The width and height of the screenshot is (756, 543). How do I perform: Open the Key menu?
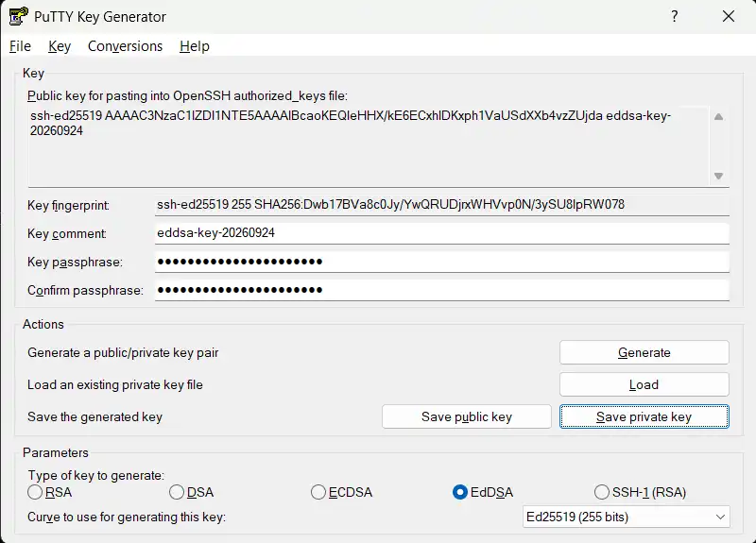tap(60, 46)
